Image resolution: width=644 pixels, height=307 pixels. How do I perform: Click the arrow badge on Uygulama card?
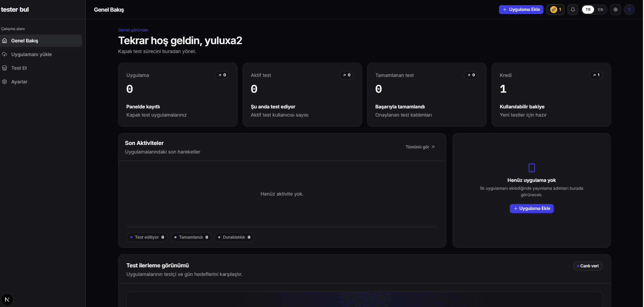pyautogui.click(x=222, y=75)
